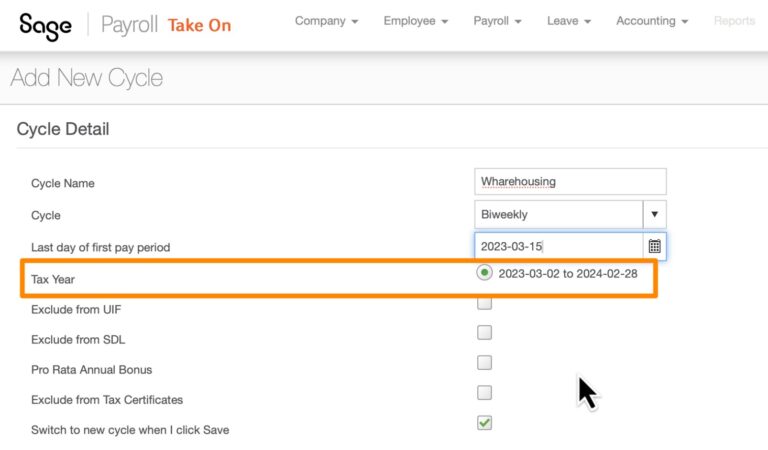
Task: Open the Reports menu
Action: [x=734, y=21]
